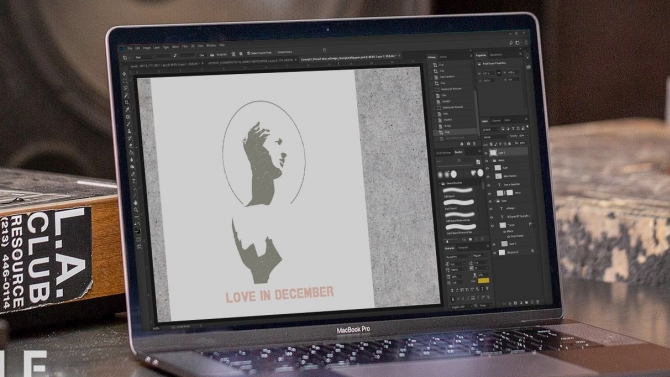670x377 pixels.
Task: Select the Blur tool
Action: coord(132,159)
